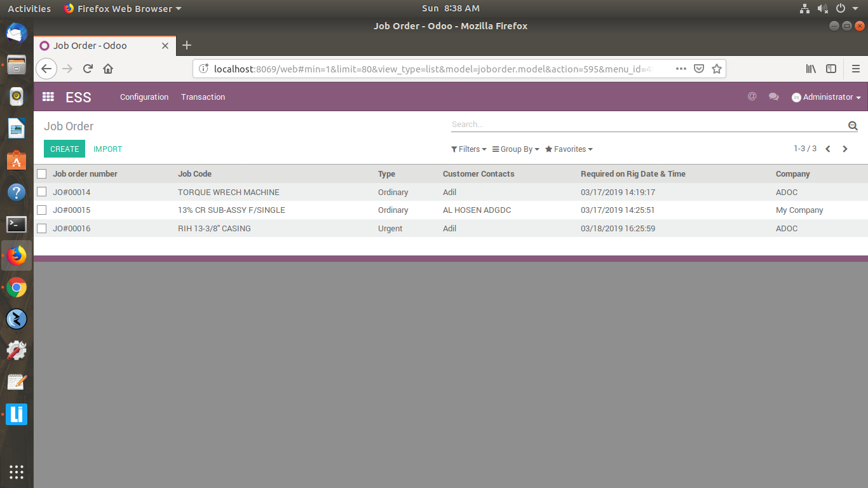Click the search magnifier icon
The height and width of the screenshot is (488, 868).
click(853, 125)
